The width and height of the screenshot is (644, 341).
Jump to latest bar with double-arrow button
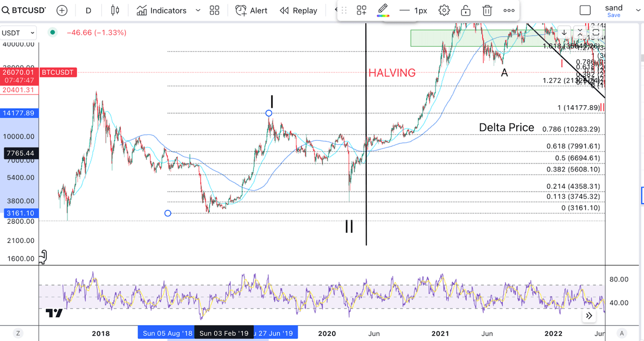pos(589,316)
